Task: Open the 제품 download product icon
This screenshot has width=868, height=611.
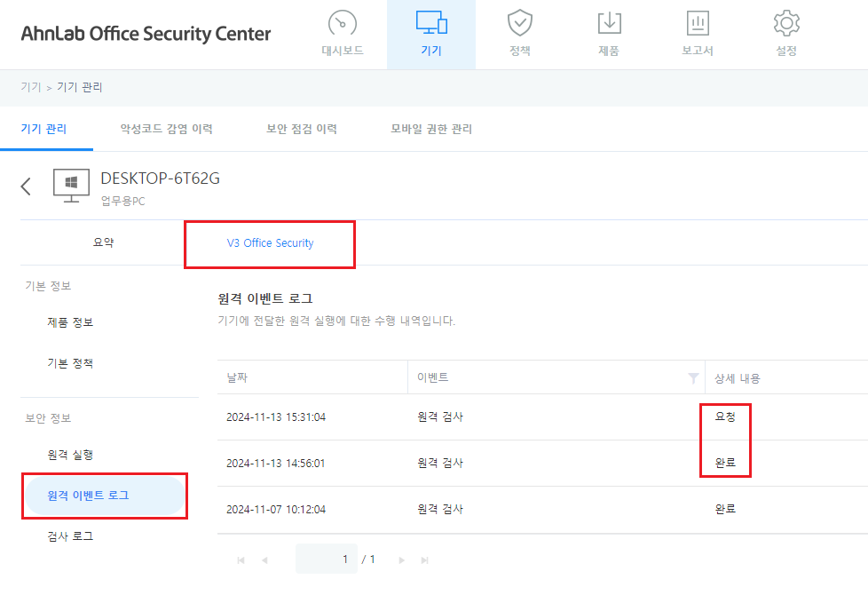Action: [x=609, y=24]
